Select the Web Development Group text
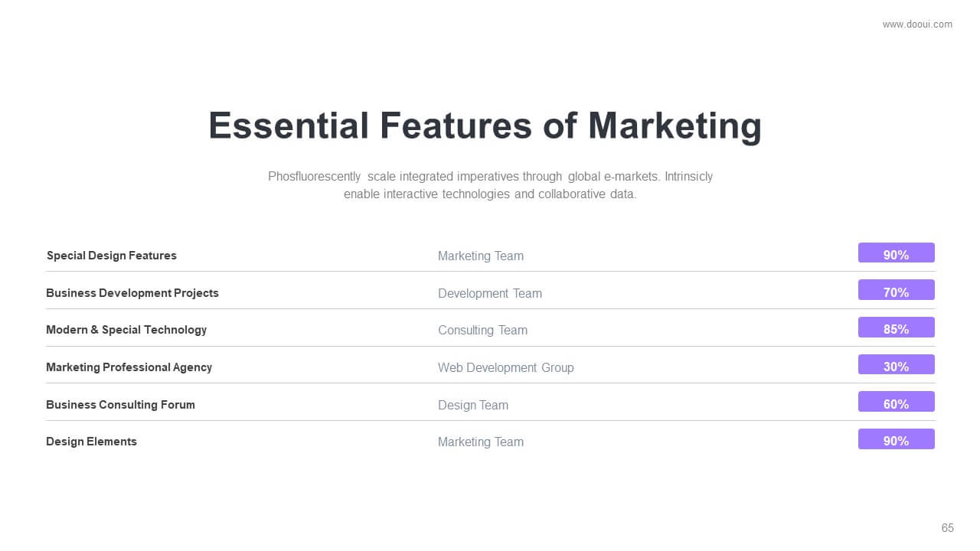Image resolution: width=980 pixels, height=551 pixels. [505, 368]
